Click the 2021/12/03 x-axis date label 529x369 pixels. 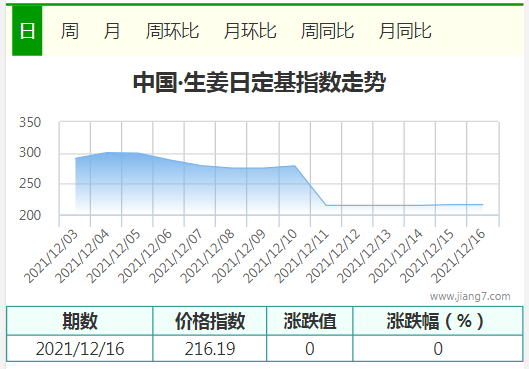click(x=51, y=256)
